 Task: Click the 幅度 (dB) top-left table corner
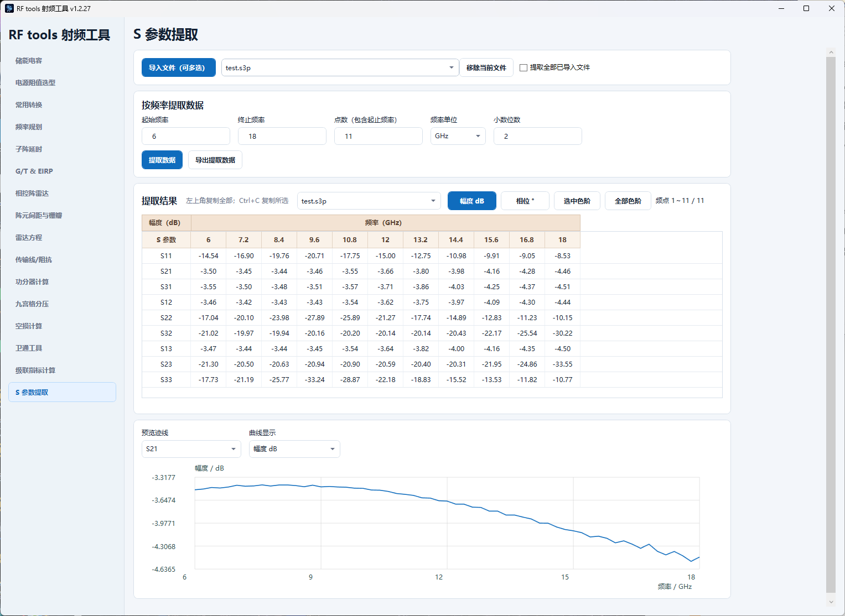coord(166,223)
